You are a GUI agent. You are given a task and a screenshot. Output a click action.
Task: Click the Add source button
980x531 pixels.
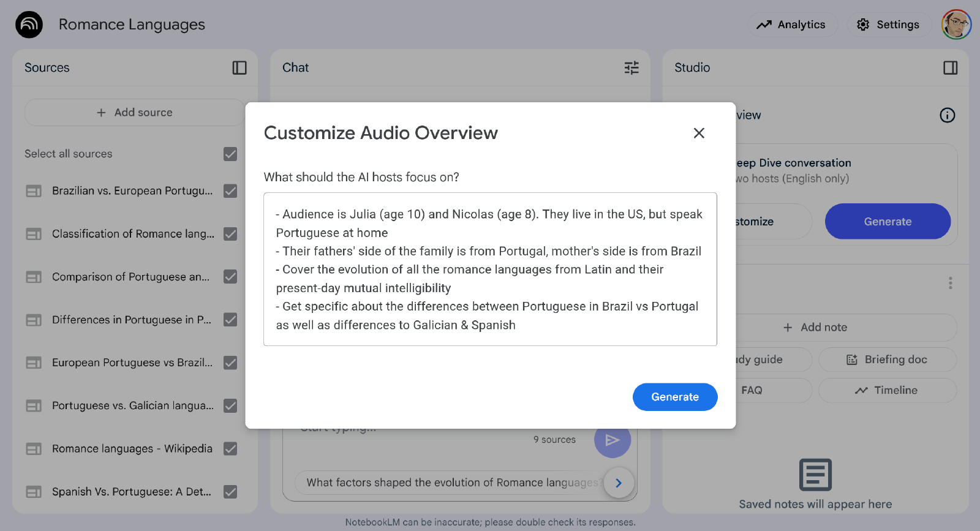tap(135, 113)
